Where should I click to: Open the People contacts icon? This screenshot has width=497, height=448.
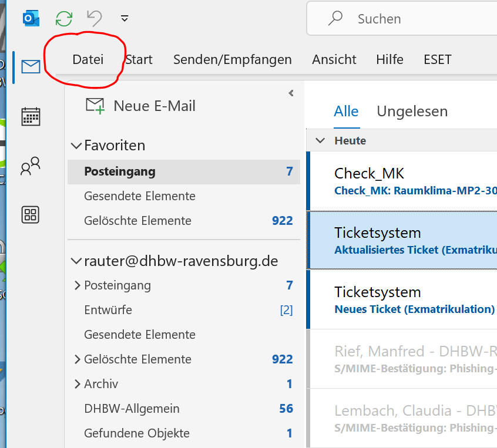[31, 166]
